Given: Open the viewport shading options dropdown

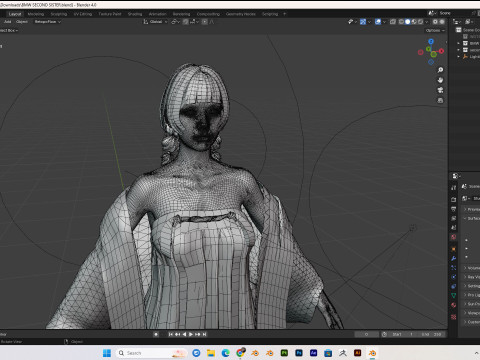Looking at the screenshot, I should click(x=426, y=22).
